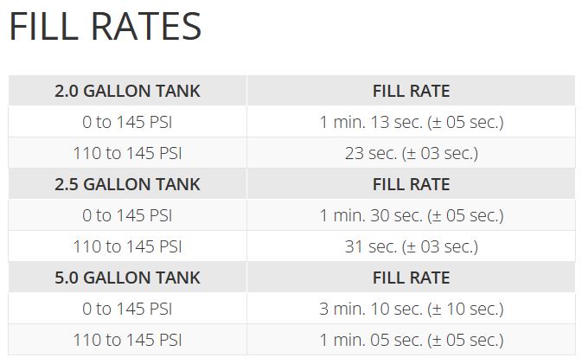
Task: Select the 2.5 GALLON TANK header cell
Action: click(x=127, y=184)
